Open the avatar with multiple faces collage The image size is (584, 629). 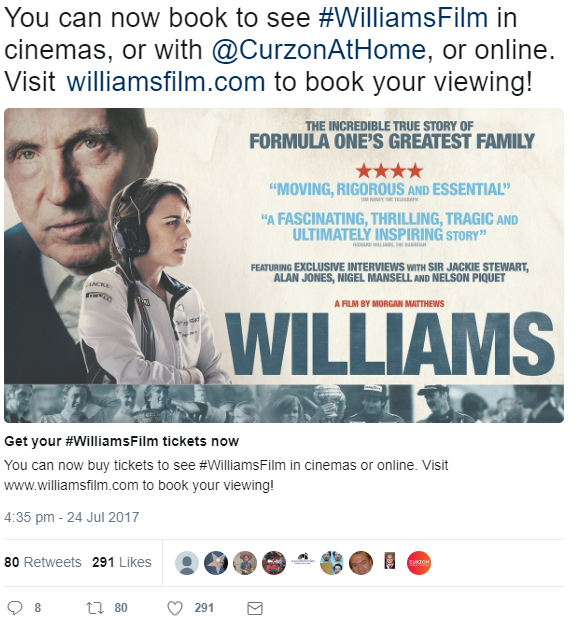click(332, 563)
